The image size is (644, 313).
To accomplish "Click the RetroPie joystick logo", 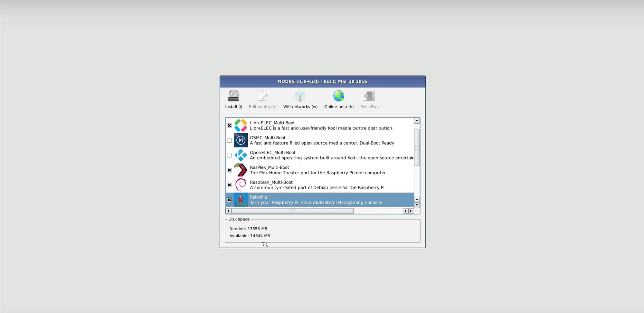I will (241, 200).
